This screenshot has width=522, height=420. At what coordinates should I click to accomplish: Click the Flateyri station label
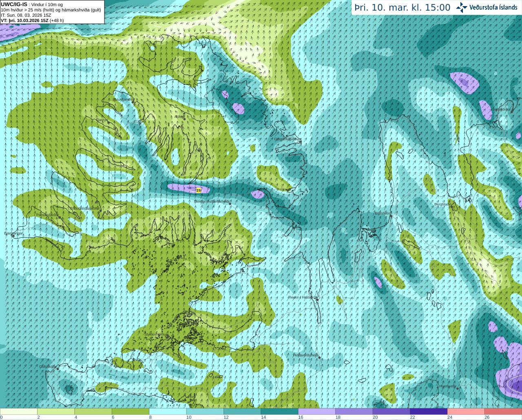[x=102, y=120]
